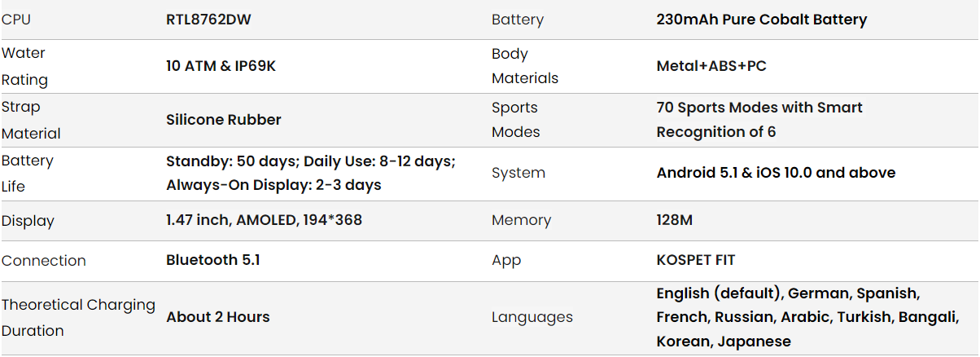Select the Silicone Rubber strap value
Viewport: 980px width, 357px height.
click(223, 120)
